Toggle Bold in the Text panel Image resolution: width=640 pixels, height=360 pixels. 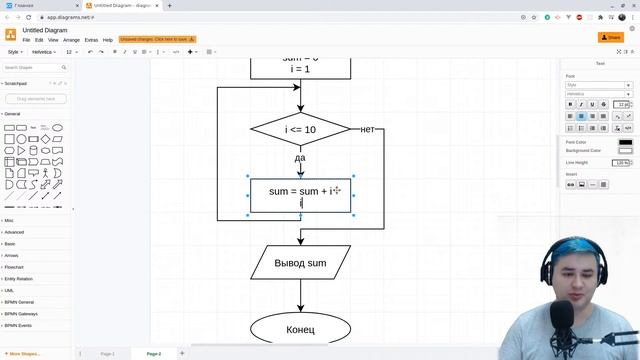pos(570,104)
